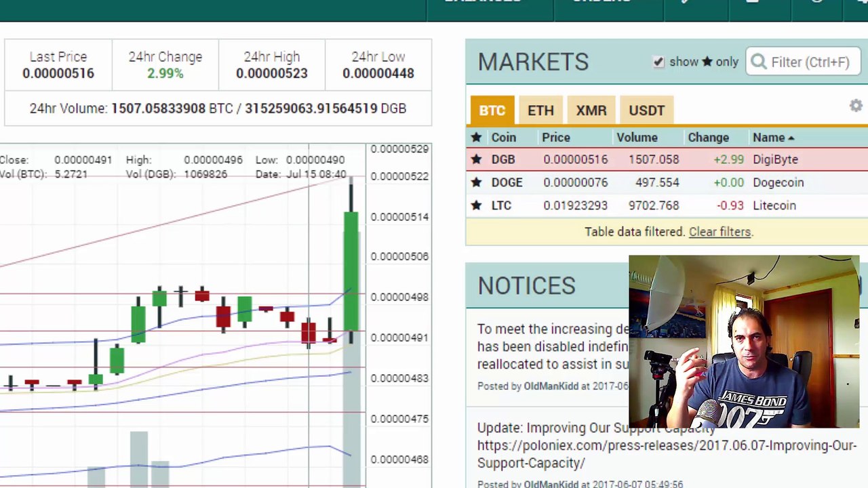This screenshot has width=868, height=488.
Task: Switch to the ETH markets tab
Action: (x=540, y=110)
